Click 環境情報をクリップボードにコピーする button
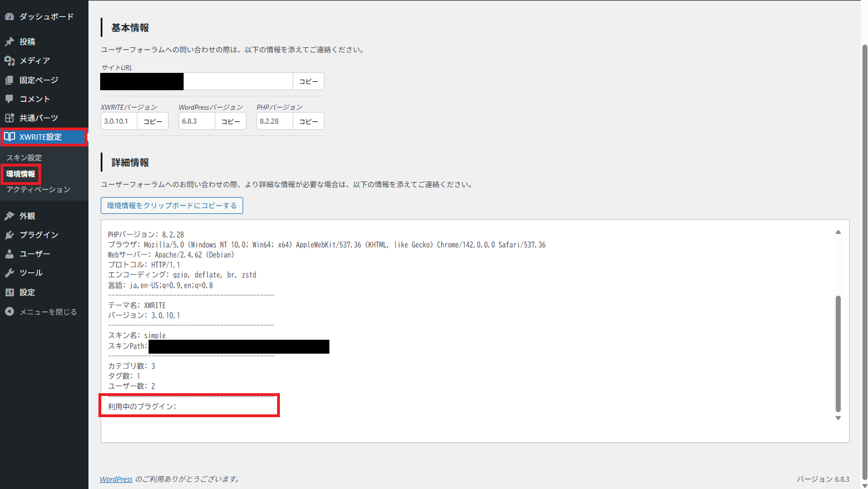This screenshot has height=489, width=868. pos(171,206)
